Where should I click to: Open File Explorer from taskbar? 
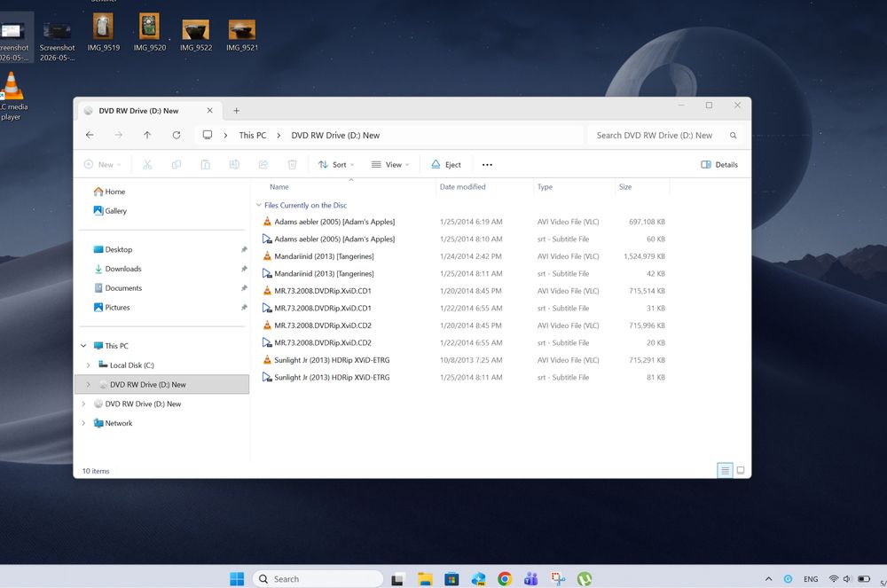(x=425, y=578)
